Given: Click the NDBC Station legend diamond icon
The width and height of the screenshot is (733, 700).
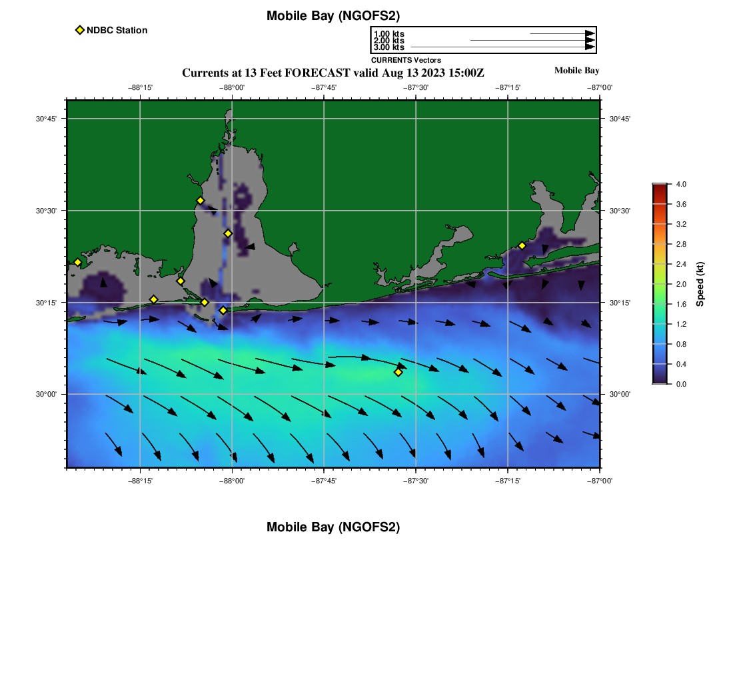Looking at the screenshot, I should [x=80, y=30].
